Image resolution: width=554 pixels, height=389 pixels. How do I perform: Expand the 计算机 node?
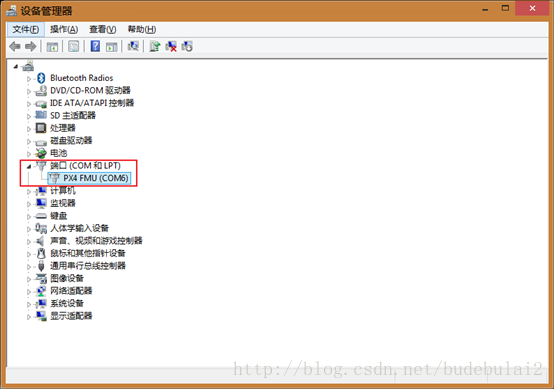pos(29,191)
